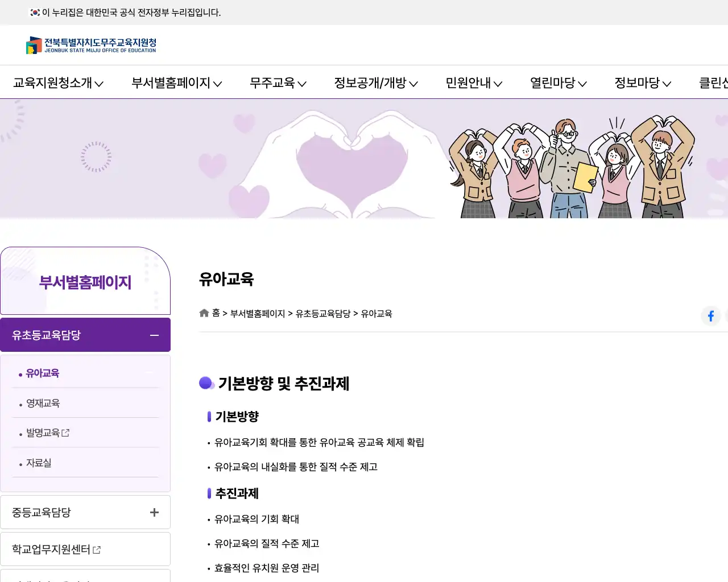Click the 유아교육 breadcrumb entry
Screen dimensions: 728x582
pos(377,313)
